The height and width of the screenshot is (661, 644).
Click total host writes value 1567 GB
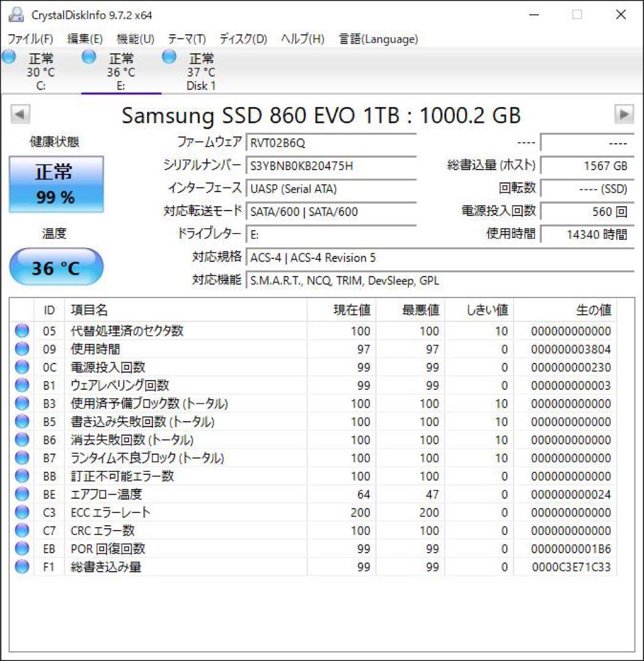click(587, 166)
